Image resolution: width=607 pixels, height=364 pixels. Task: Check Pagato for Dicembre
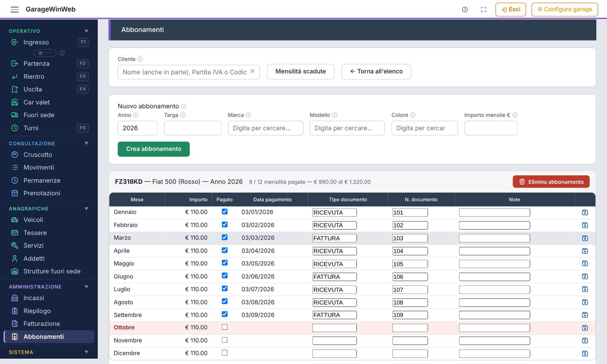point(225,353)
